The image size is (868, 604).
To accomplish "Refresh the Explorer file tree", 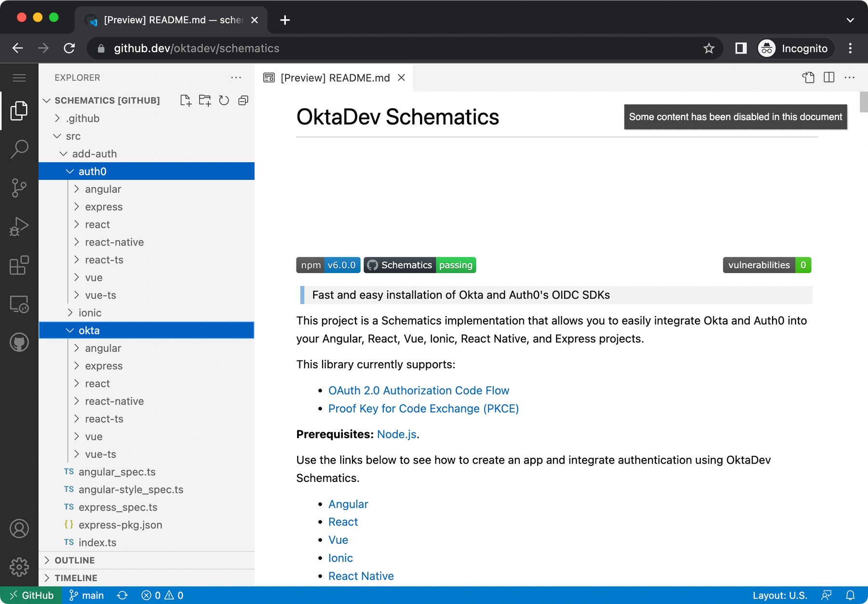I will pyautogui.click(x=224, y=100).
